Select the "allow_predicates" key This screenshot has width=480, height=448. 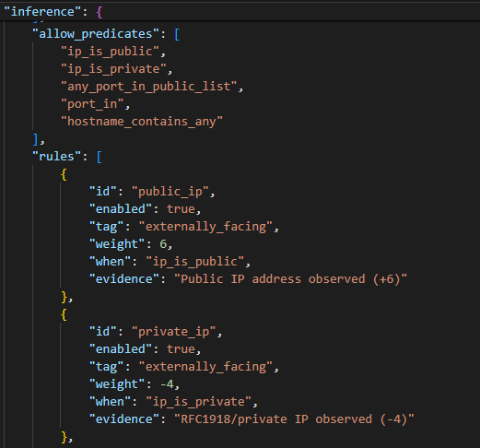pos(96,34)
